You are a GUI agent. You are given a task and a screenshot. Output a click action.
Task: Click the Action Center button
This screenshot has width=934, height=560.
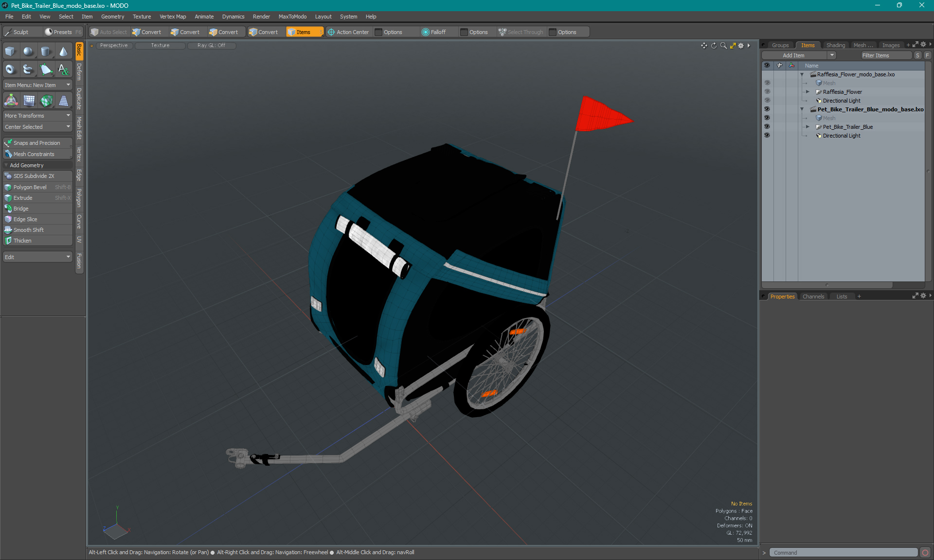pos(348,32)
